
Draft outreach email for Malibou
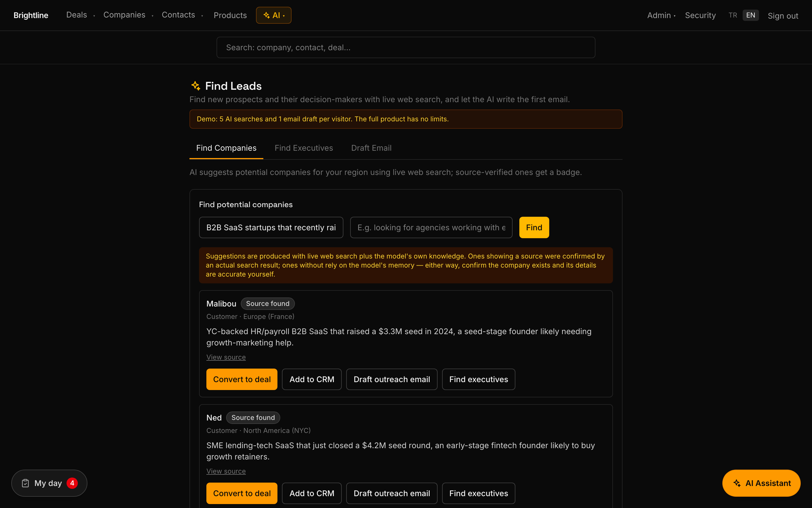tap(392, 379)
